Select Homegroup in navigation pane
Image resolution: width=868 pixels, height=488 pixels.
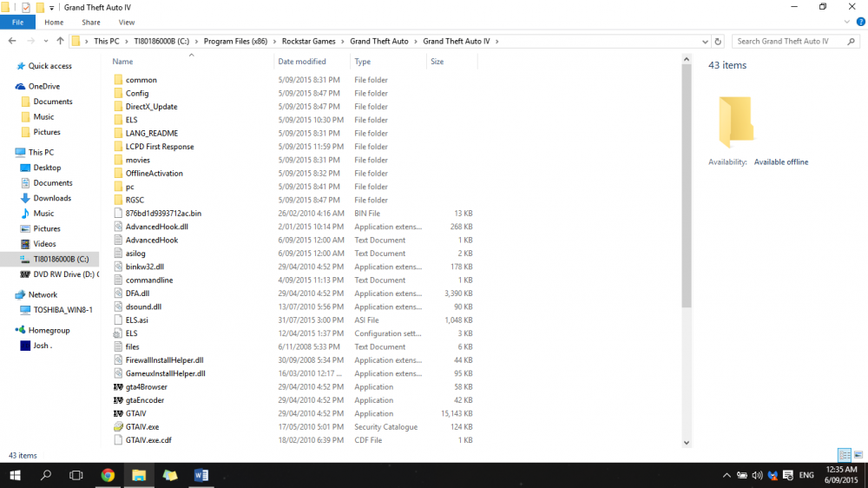pos(49,330)
